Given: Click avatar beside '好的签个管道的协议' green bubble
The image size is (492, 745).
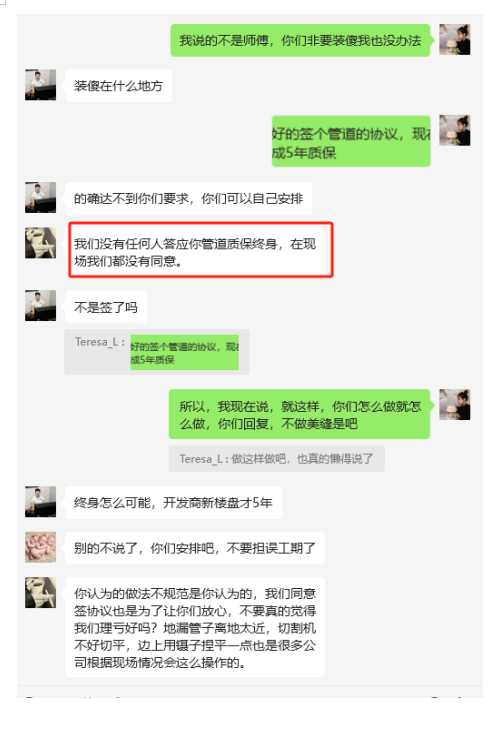Looking at the screenshot, I should [x=454, y=130].
